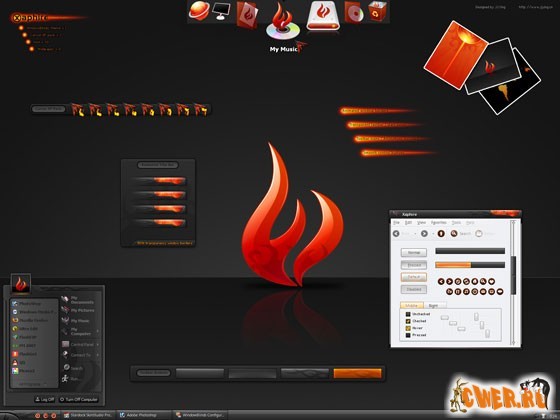Toggle the Pressed checkbox
The image size is (560, 420).
(x=408, y=335)
